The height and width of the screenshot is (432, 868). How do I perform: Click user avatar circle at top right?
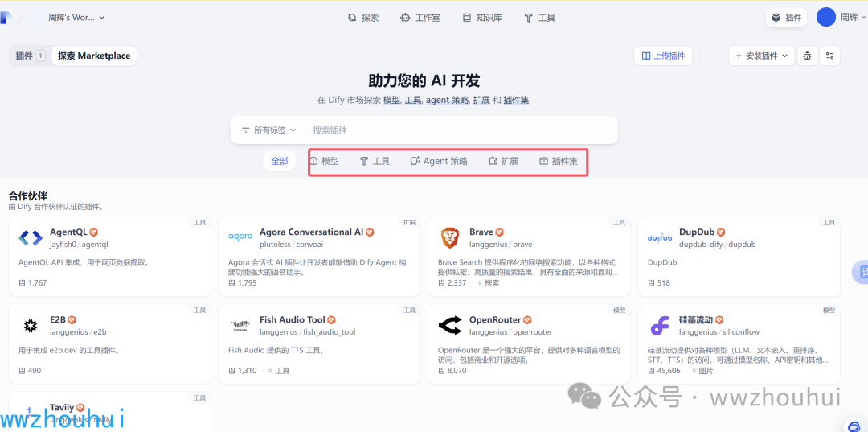pyautogui.click(x=826, y=17)
